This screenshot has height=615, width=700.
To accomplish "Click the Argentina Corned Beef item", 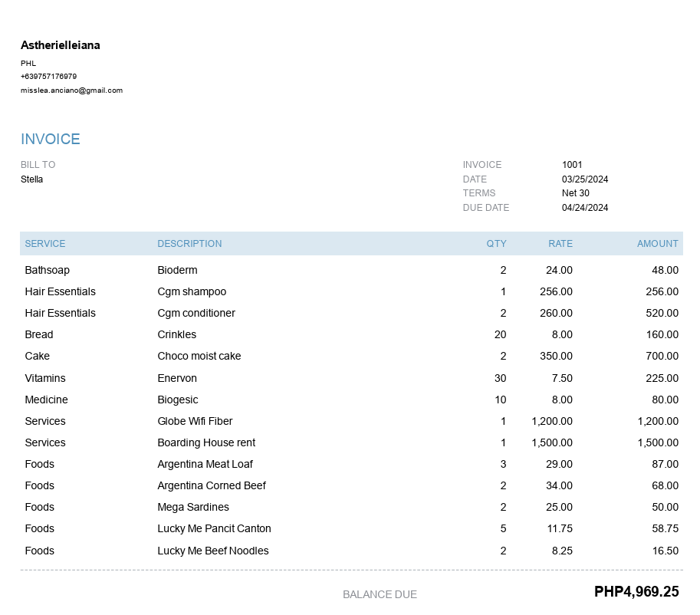I will [x=212, y=485].
